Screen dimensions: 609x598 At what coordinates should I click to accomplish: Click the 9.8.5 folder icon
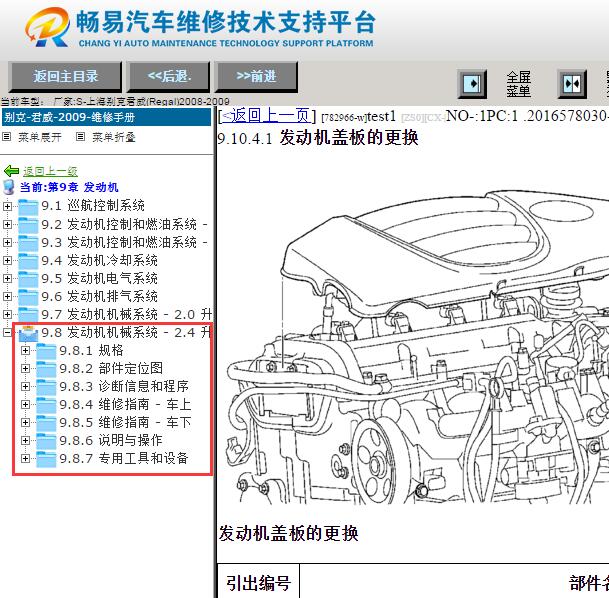coord(46,422)
